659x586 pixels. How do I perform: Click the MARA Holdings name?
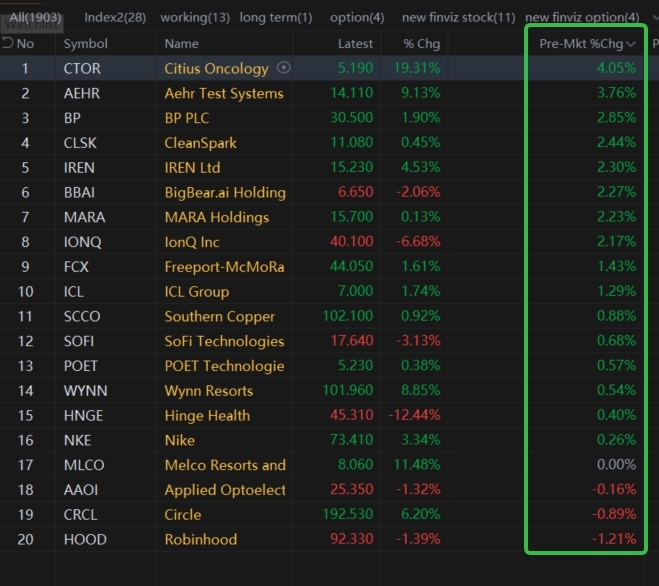click(216, 218)
